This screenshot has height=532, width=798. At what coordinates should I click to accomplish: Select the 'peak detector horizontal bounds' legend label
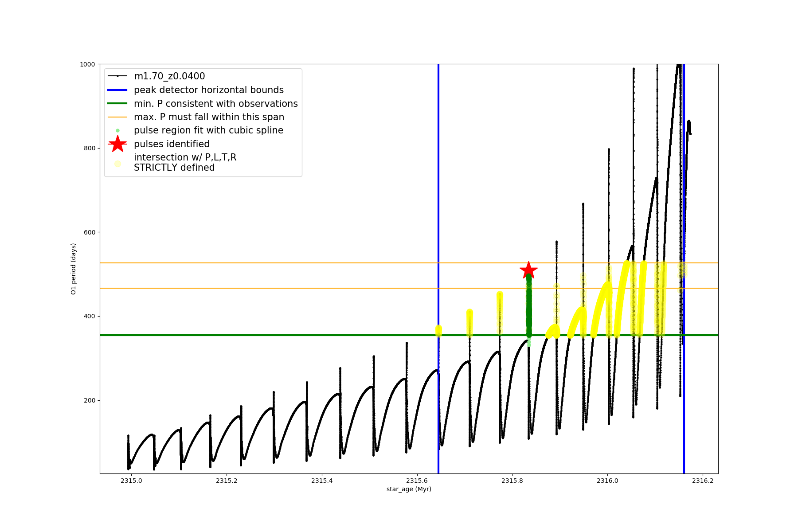pyautogui.click(x=208, y=90)
